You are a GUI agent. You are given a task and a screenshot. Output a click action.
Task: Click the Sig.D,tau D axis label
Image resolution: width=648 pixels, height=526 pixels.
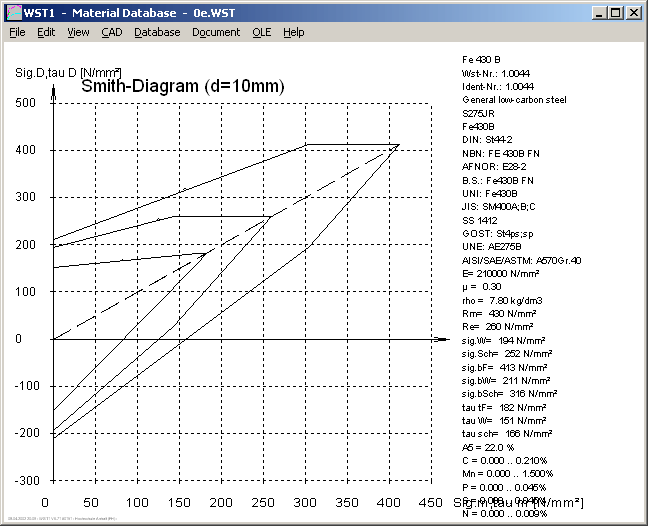(x=68, y=72)
